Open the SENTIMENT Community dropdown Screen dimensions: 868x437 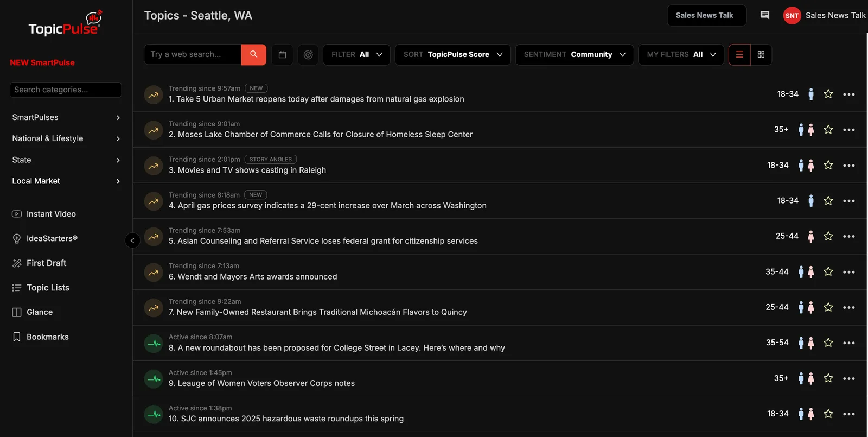coord(575,54)
